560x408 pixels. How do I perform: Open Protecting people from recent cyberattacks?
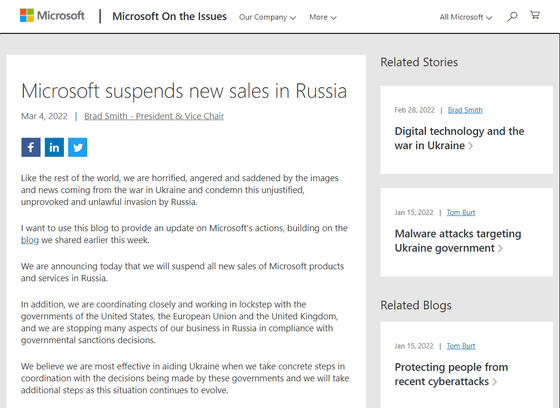click(451, 374)
